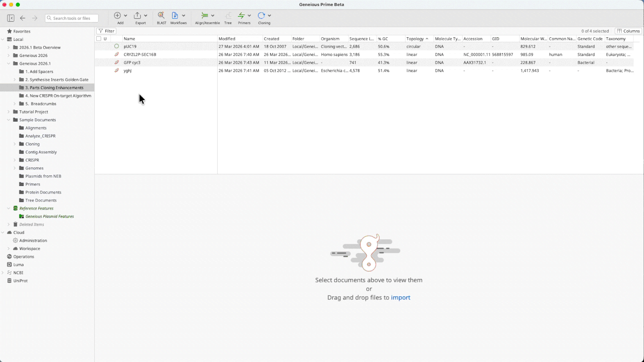
Task: Click the yghJ sequence icon
Action: [x=116, y=70]
